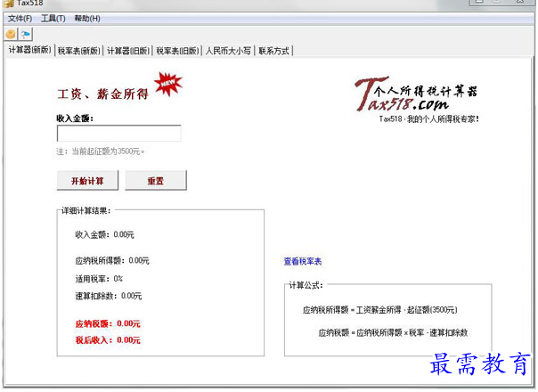Click the 收入金额 label above the input
Image resolution: width=538 pixels, height=392 pixels.
point(75,118)
